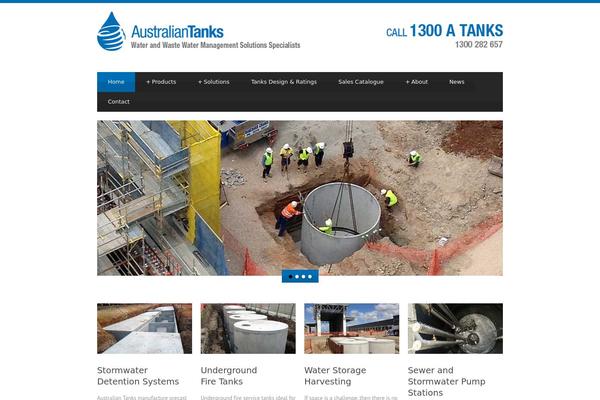The height and width of the screenshot is (400, 600).
Task: Click the CALL 1300 A TANKS text
Action: (445, 31)
